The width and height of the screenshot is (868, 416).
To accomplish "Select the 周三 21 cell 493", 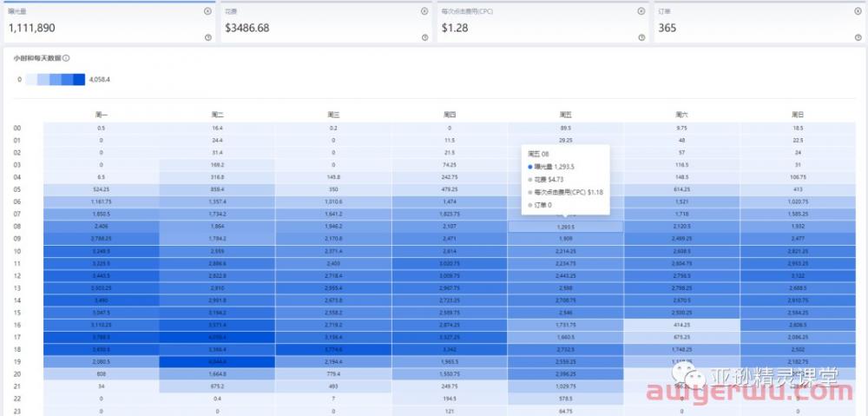I will click(332, 386).
